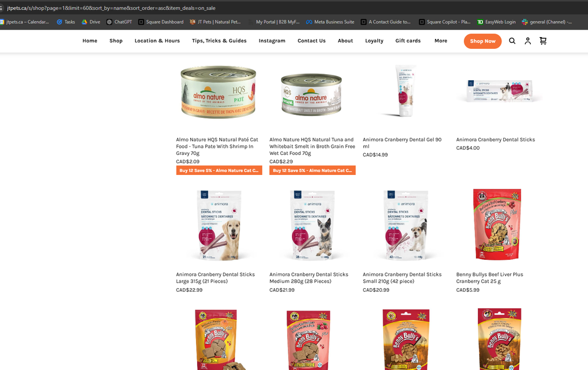
Task: Open the ChatGPT bookmark
Action: click(119, 22)
